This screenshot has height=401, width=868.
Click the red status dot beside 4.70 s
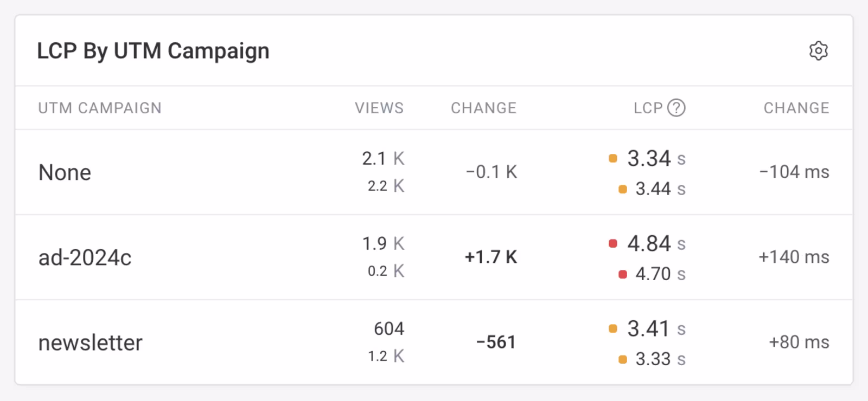point(623,275)
